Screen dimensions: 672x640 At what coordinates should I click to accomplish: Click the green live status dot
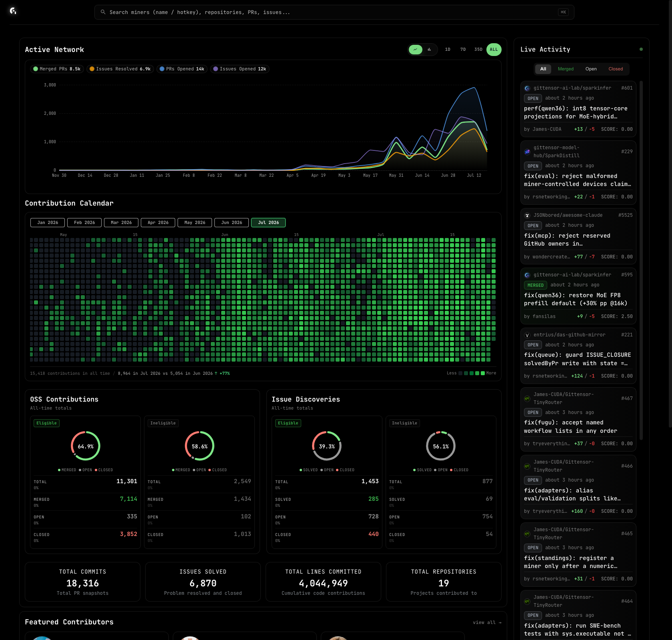641,49
